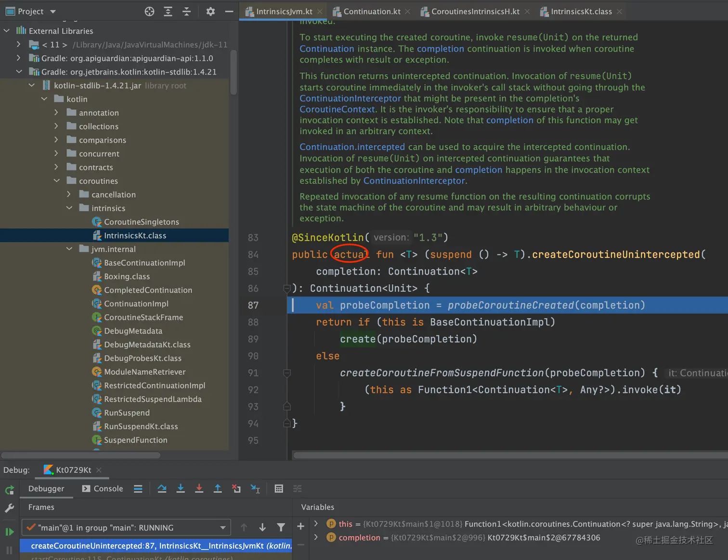Switch to the IntrinsicsJvm.kt tab
This screenshot has height=560, width=728.
[284, 12]
